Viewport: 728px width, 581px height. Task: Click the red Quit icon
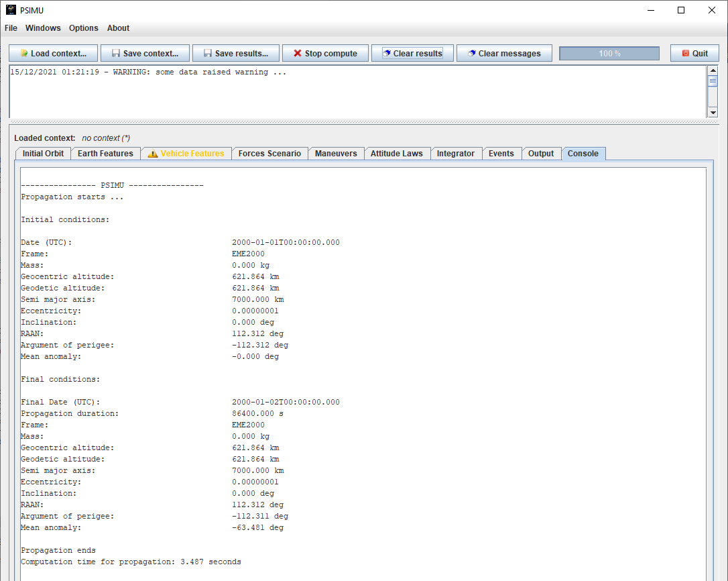(x=685, y=54)
